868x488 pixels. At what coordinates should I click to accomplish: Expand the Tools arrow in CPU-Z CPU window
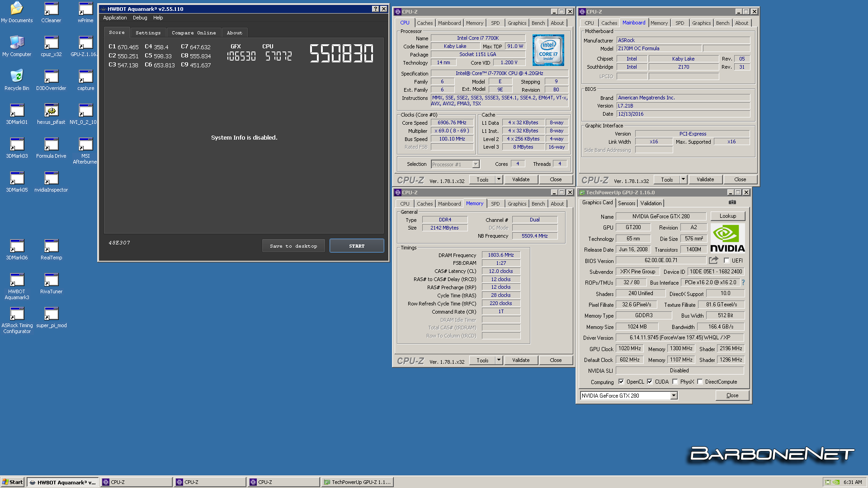(499, 179)
